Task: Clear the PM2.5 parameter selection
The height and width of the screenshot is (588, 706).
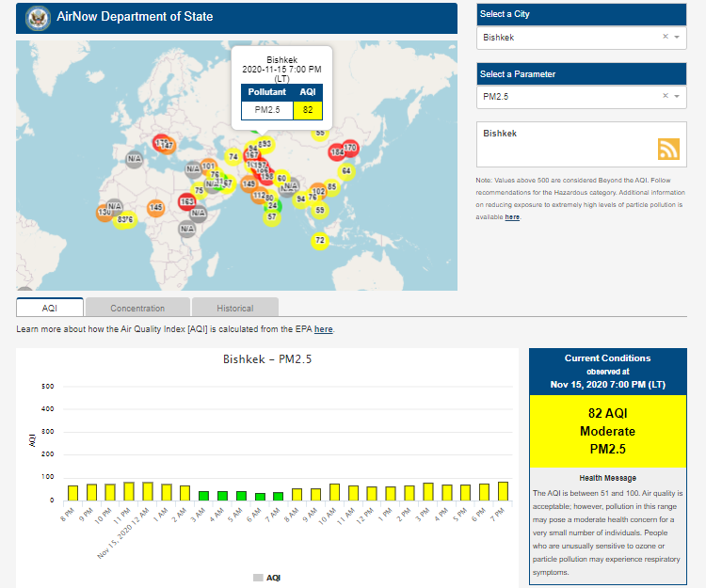Action: [x=666, y=96]
